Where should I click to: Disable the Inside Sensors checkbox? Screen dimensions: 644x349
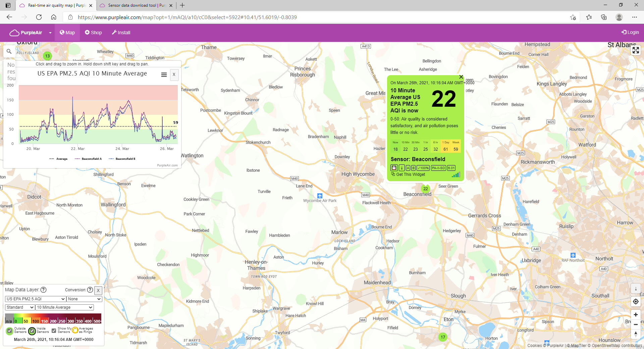[x=32, y=331]
